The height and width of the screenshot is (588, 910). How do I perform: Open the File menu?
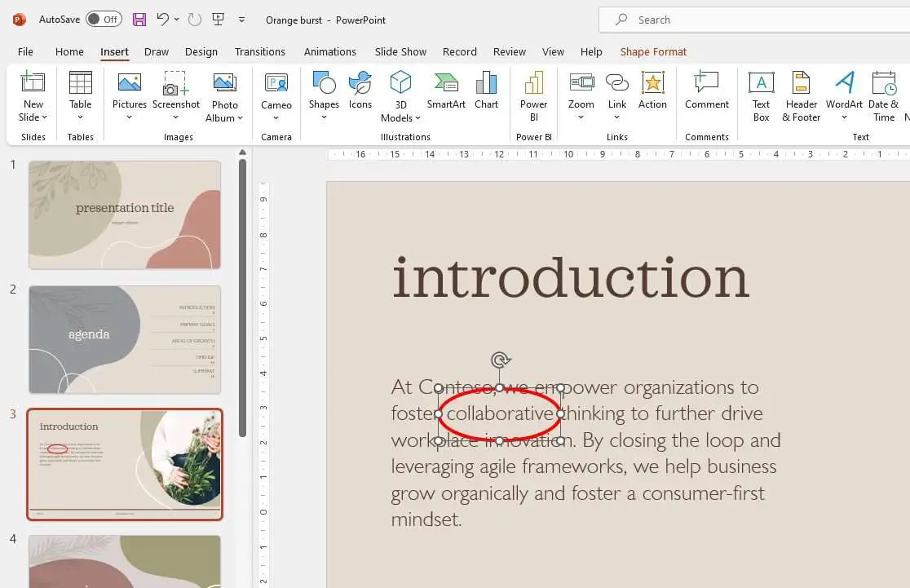point(25,51)
